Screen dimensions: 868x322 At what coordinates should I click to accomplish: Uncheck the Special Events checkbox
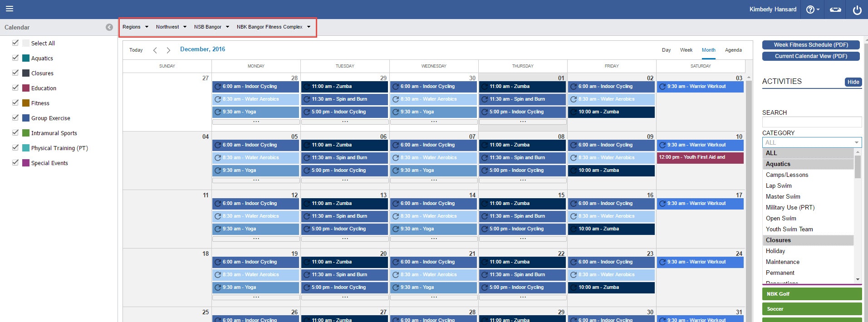point(15,163)
